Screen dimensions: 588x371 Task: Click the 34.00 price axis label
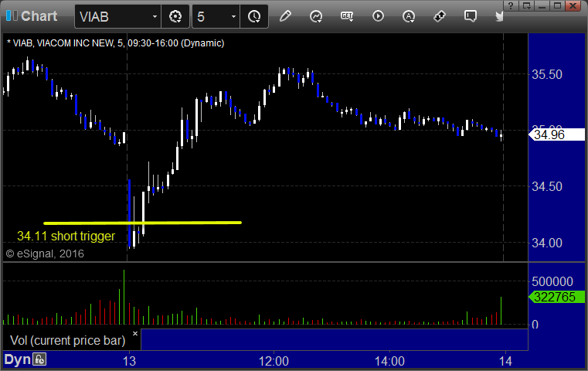(547, 243)
